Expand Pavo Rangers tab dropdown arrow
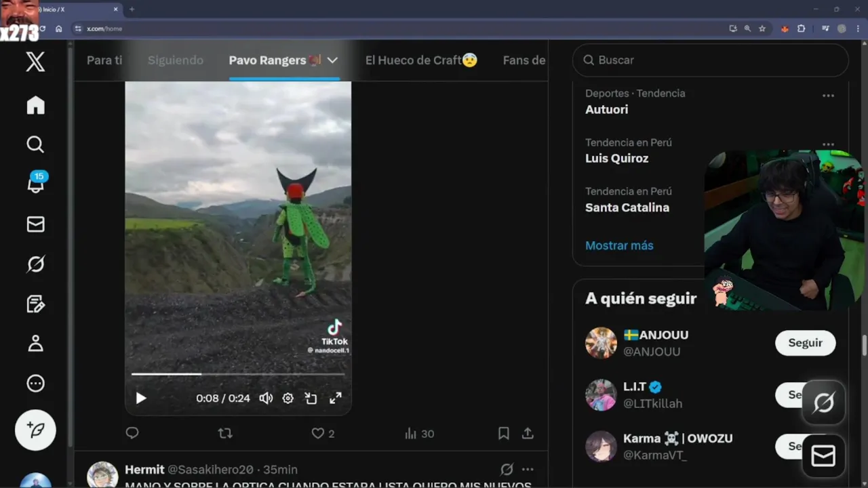 [x=332, y=60]
